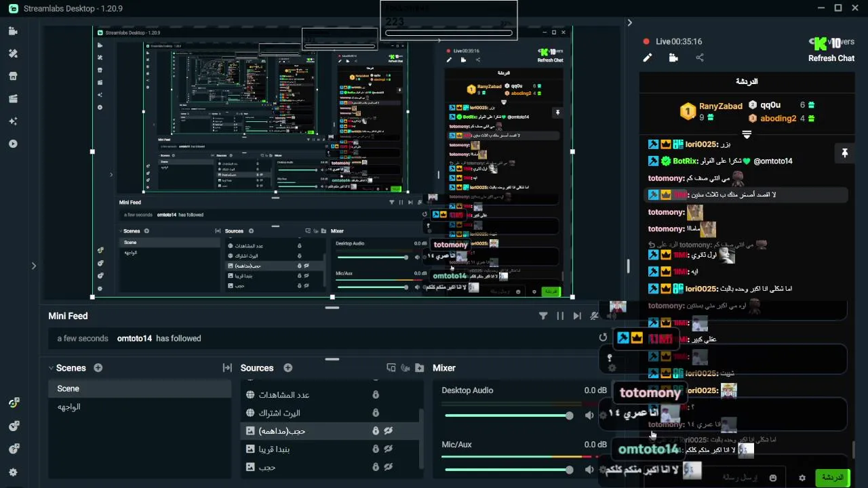Screen dimensions: 868x488
Task: Mute Mic/Aux speaker icon
Action: (x=589, y=470)
